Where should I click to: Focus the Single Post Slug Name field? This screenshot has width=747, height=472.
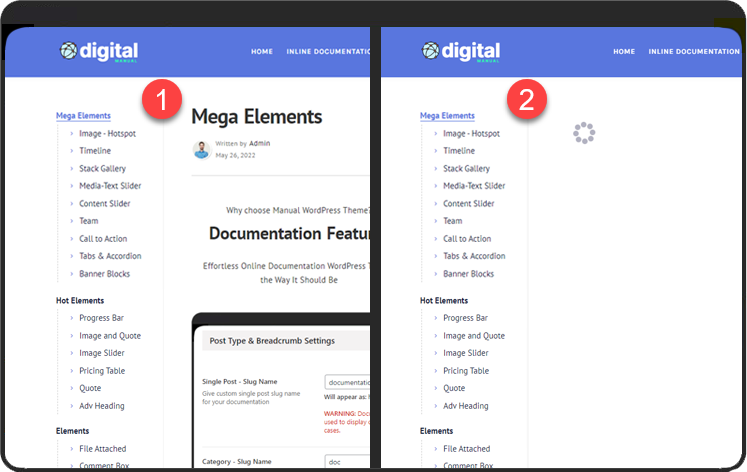coord(347,382)
